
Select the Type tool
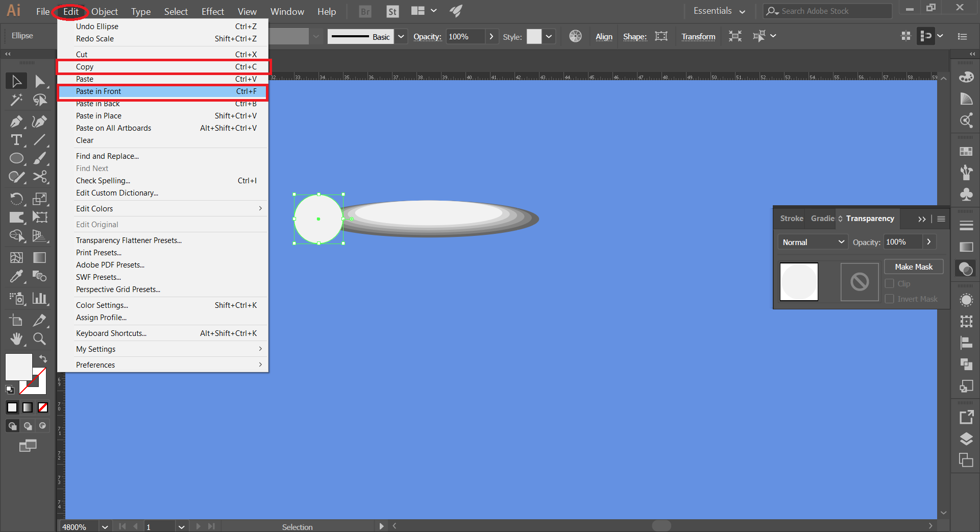[x=16, y=140]
